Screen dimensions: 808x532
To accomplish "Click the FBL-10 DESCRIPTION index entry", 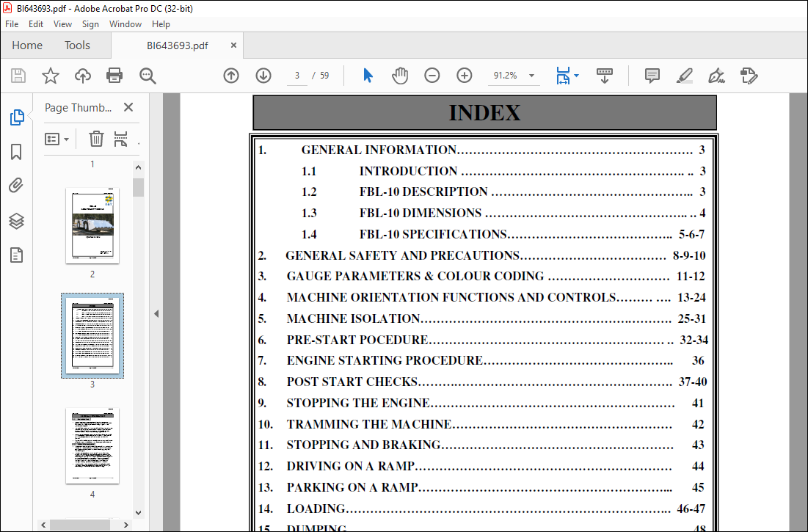I will (x=423, y=192).
